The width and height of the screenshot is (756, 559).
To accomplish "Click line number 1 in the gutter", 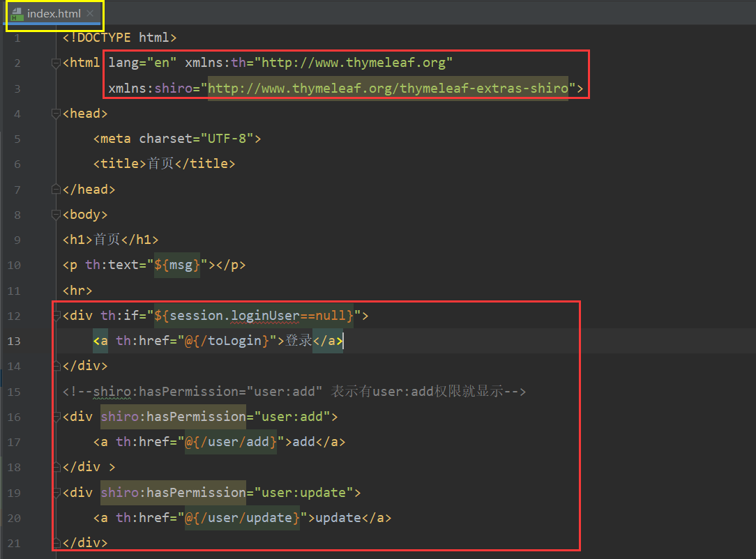I will point(17,38).
